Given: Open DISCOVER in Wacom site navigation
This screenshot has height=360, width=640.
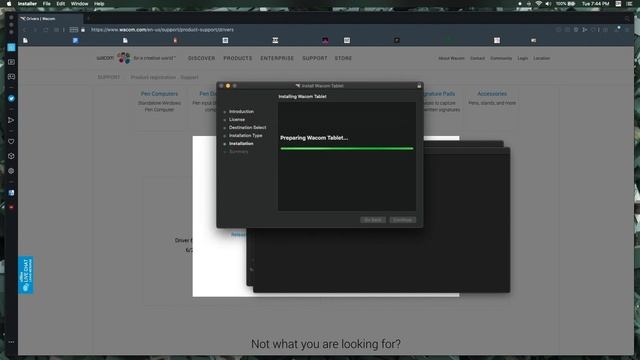Looking at the screenshot, I should tap(201, 58).
